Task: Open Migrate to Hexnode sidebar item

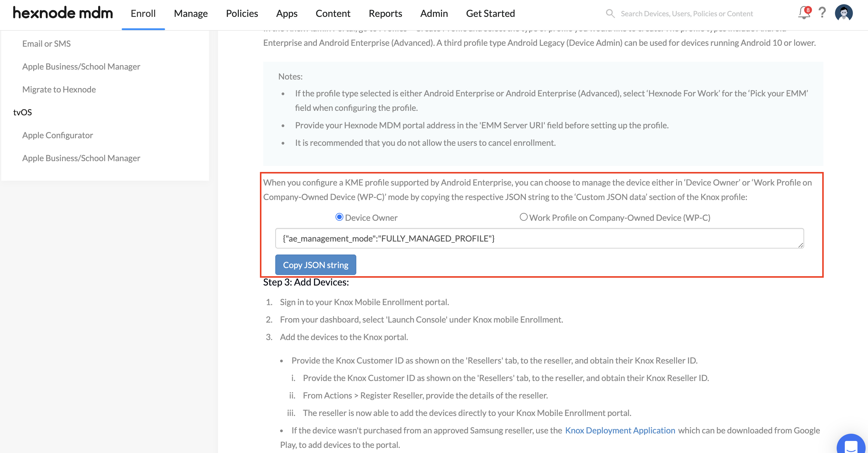Action: 59,90
